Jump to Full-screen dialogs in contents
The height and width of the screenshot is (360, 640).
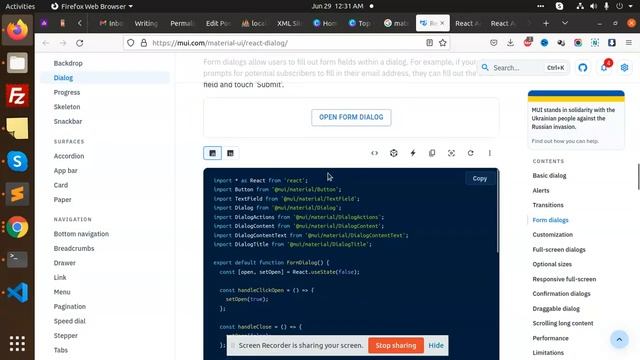point(559,249)
